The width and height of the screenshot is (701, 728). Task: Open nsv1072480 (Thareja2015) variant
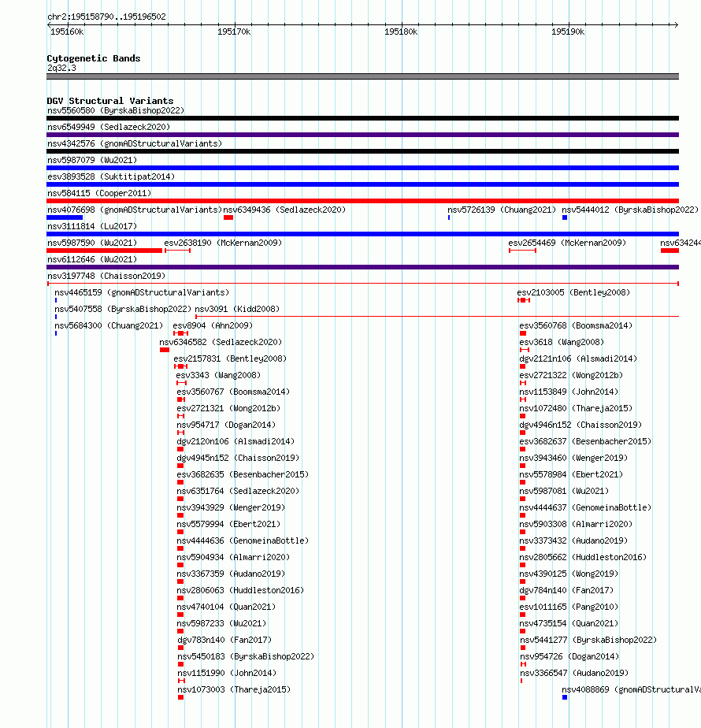[576, 409]
